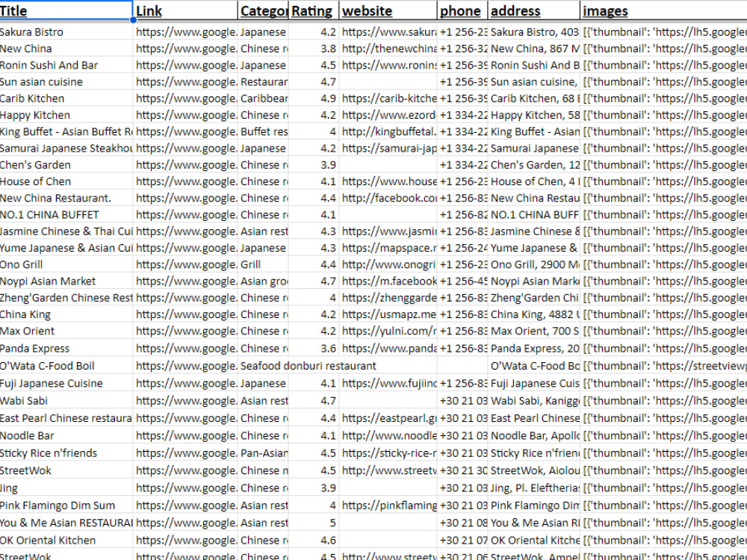747x560 pixels.
Task: Select Jing, Pl. Eleftherias address cell
Action: pos(533,488)
